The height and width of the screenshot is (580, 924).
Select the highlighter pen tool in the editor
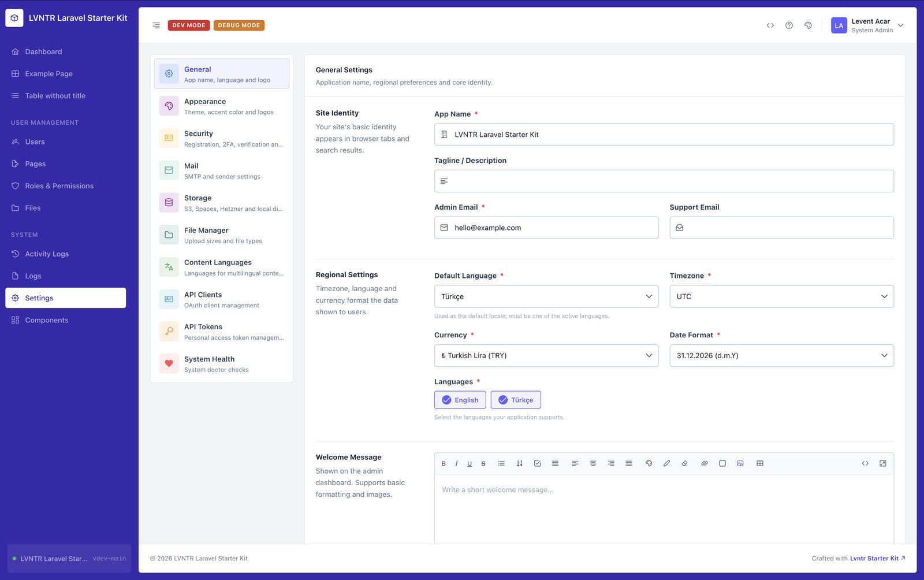tap(666, 463)
